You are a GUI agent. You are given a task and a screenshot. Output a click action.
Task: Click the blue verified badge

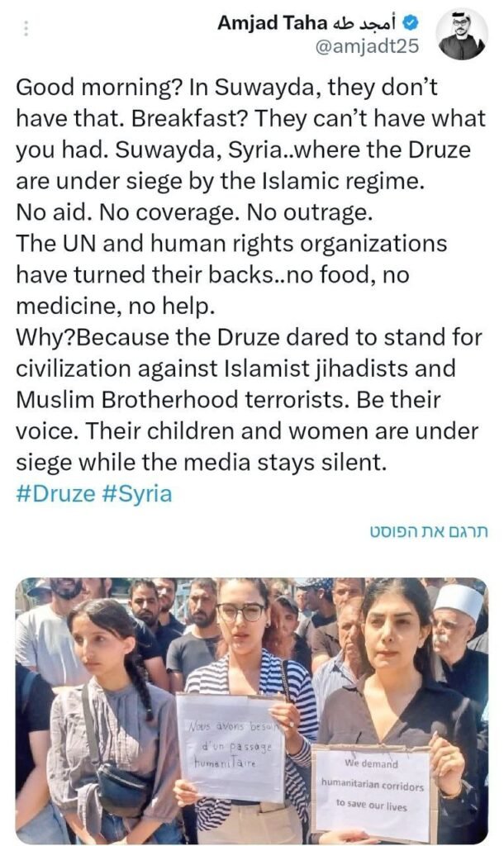412,22
